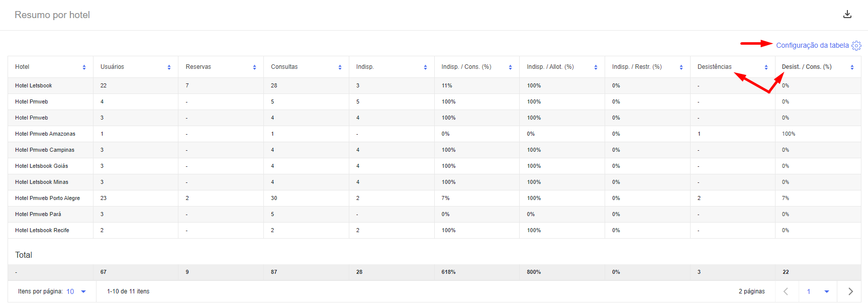Select the Hotel Pmweb Campinas row
This screenshot has width=868, height=306.
(x=434, y=150)
